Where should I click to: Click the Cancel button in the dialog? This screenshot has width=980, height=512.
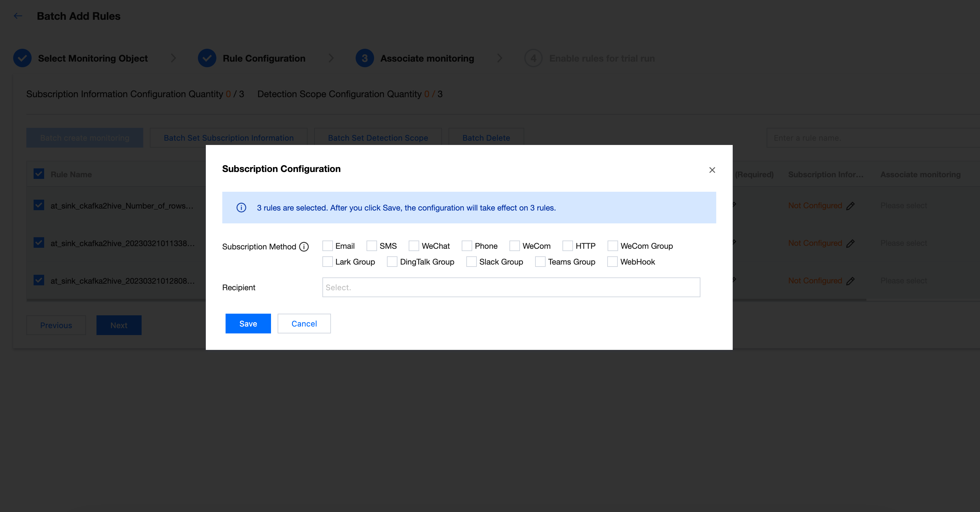point(304,324)
